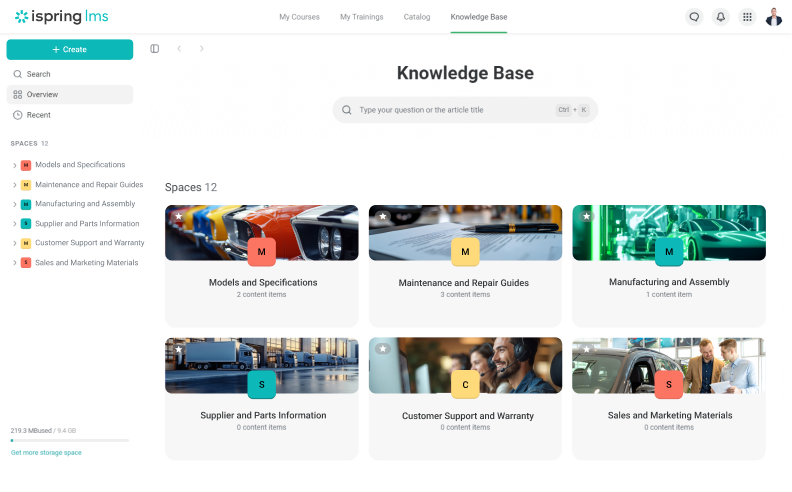Toggle the sidebar panel icon

pos(155,48)
